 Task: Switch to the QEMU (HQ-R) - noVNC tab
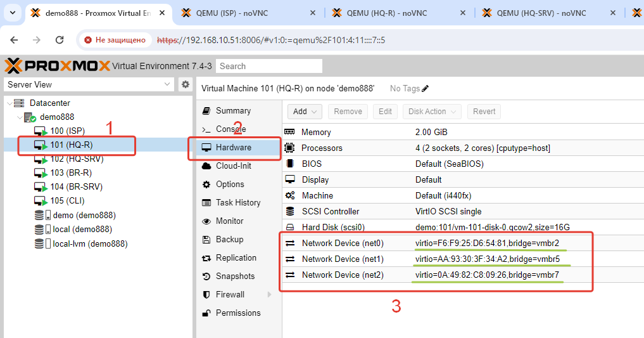coord(398,13)
